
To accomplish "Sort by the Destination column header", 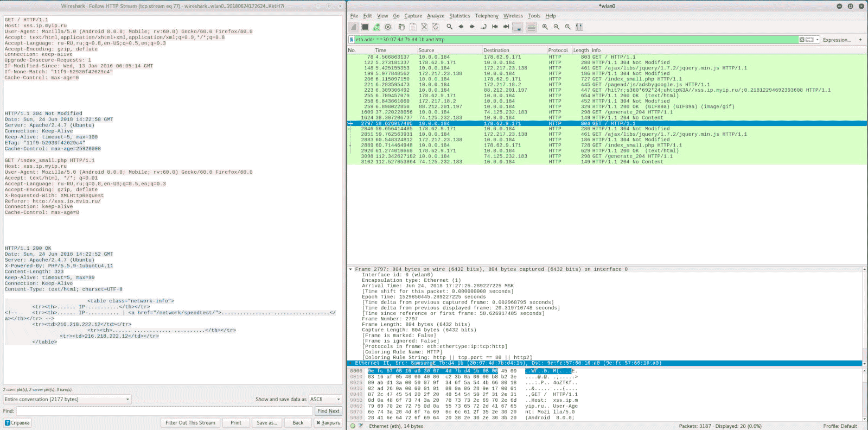I will tap(514, 50).
